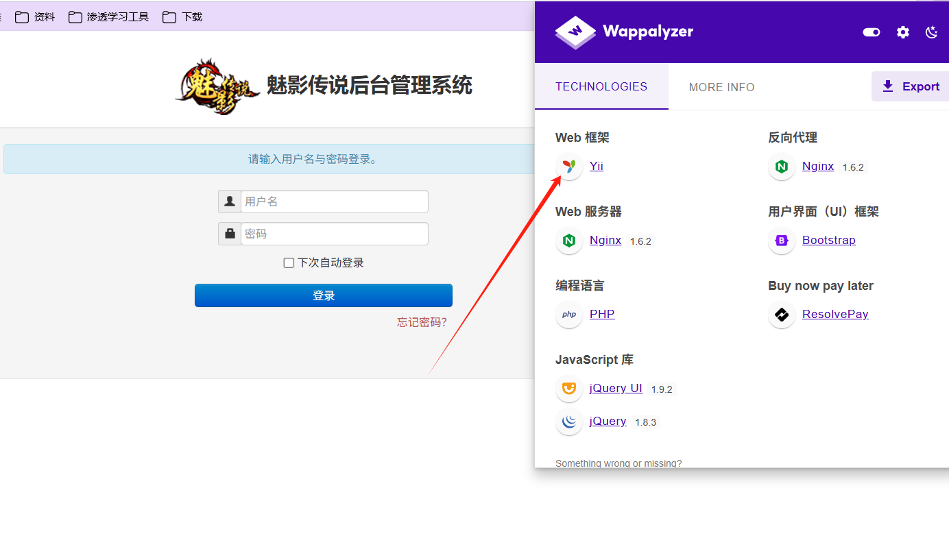Open Wappalyzer settings gear
This screenshot has height=560, width=949.
pos(903,32)
